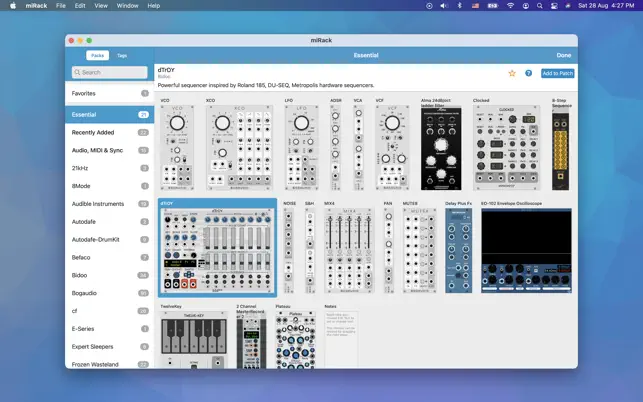Select the 8-Step Sequencer module thumbnail

pyautogui.click(x=560, y=151)
